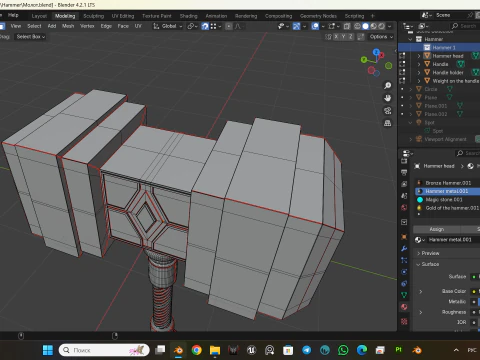Expand the Handle holder outliner item
The width and height of the screenshot is (480, 360).
(x=419, y=72)
